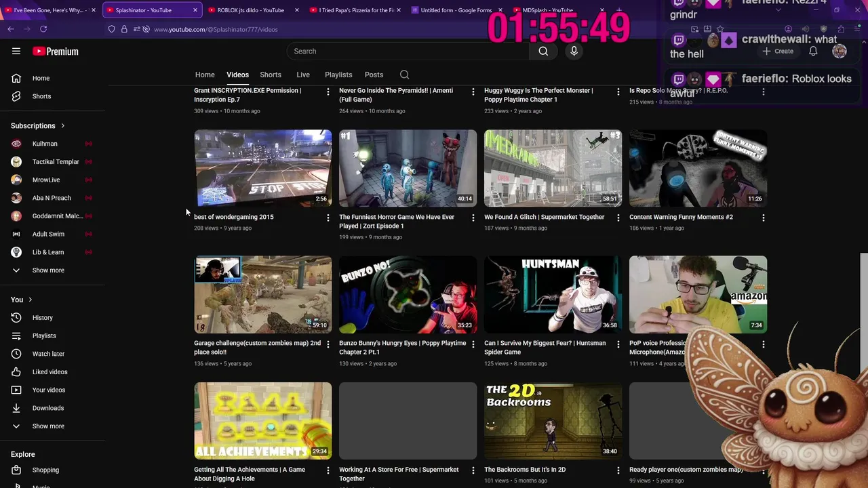This screenshot has height=488, width=868.
Task: Open Aba N Preach subscription channel
Action: point(53,198)
